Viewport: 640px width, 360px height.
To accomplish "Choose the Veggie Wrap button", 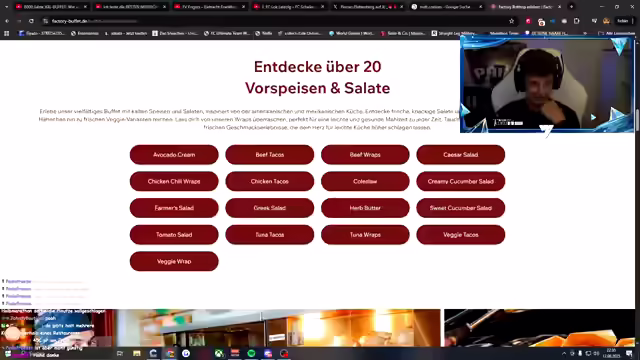I will coord(174,261).
